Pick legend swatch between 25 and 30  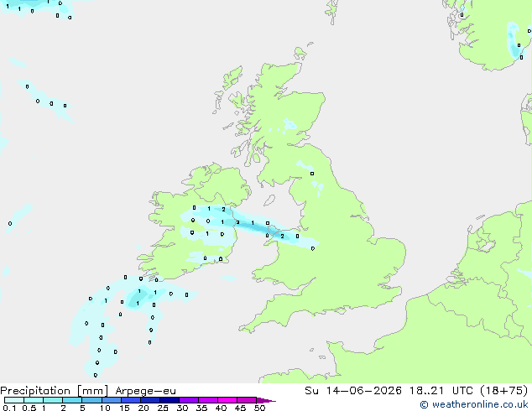pos(170,400)
